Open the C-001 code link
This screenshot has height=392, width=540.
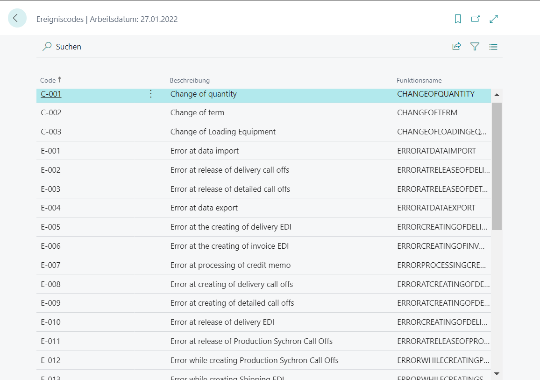point(51,94)
